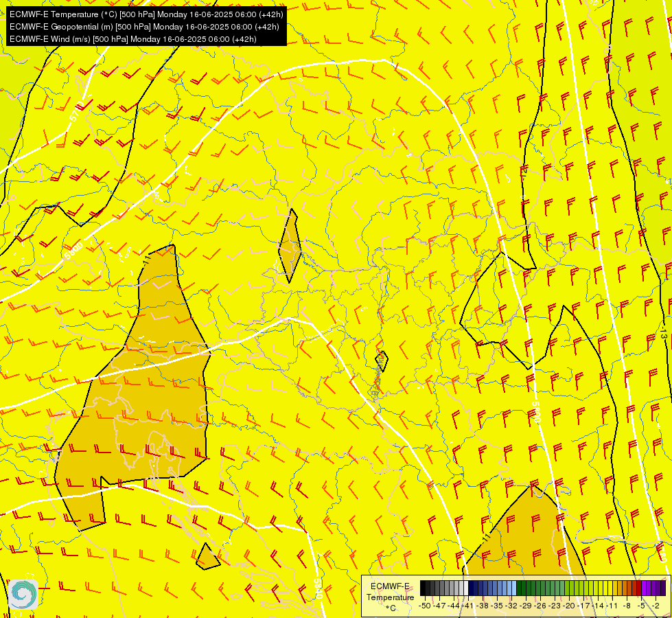Click the -38 legend value
The width and height of the screenshot is (672, 618).
pos(483,606)
